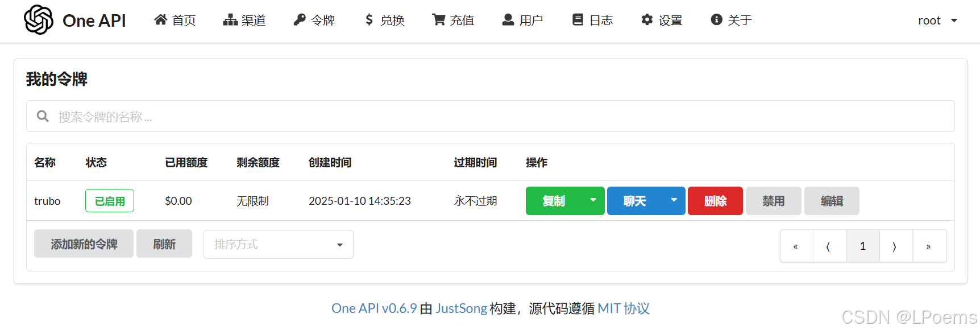This screenshot has height=334, width=980.
Task: Click the 操作 column header
Action: 537,163
